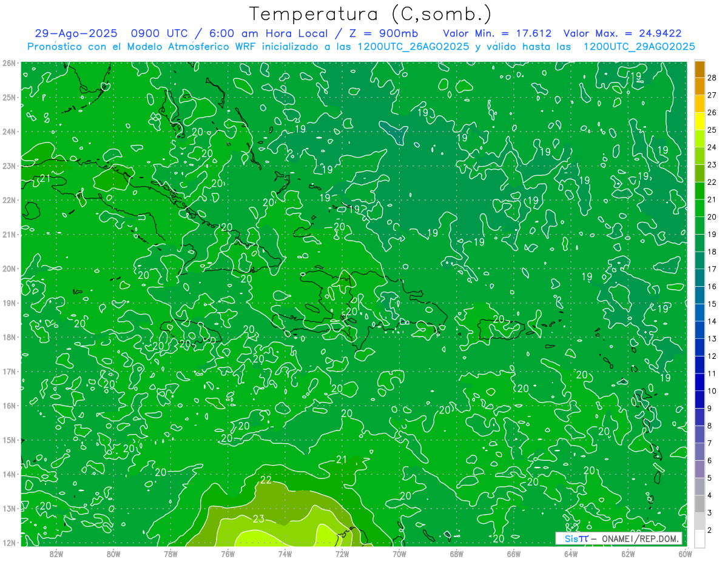Click the 64W longitude axis label
This screenshot has height=562, width=728.
[x=571, y=553]
